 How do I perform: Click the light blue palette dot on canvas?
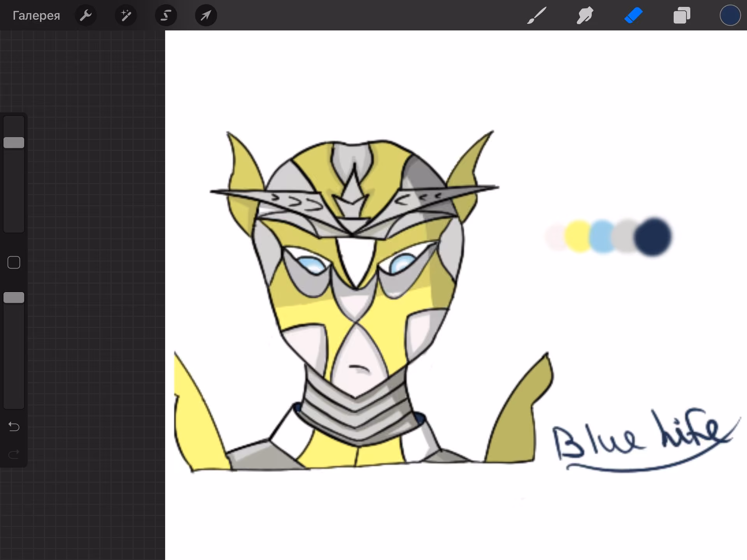pyautogui.click(x=602, y=236)
